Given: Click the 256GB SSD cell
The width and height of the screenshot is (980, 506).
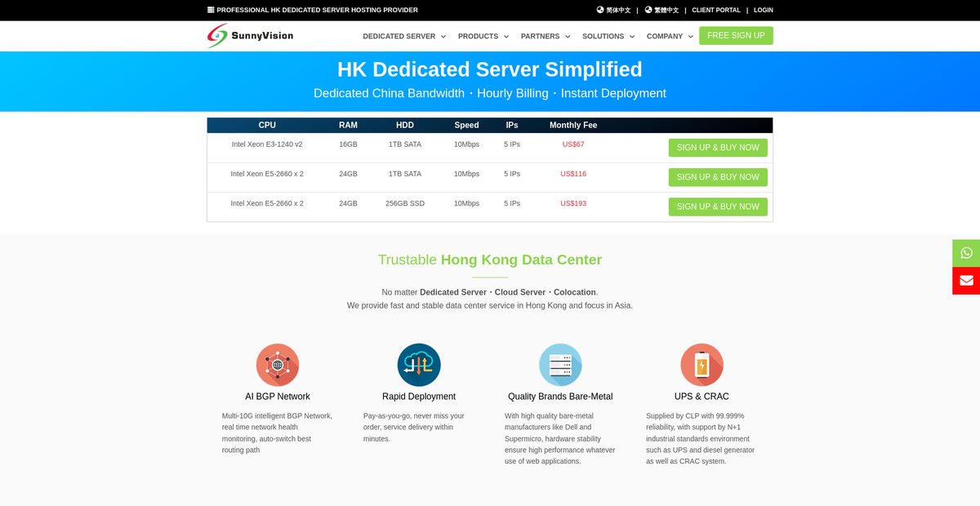Looking at the screenshot, I should click(405, 203).
